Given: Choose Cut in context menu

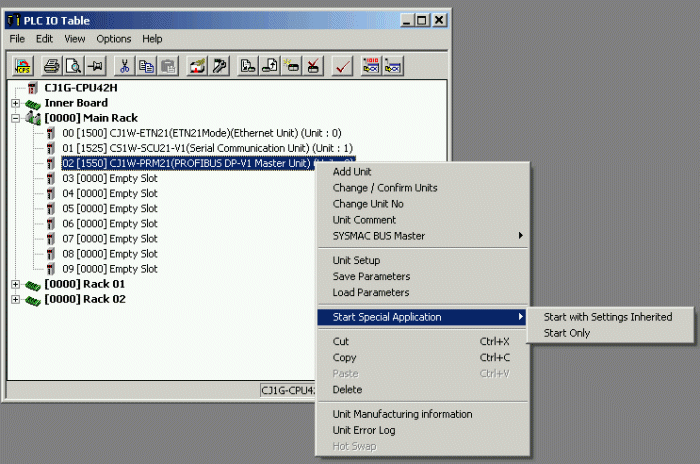Looking at the screenshot, I should click(422, 341).
